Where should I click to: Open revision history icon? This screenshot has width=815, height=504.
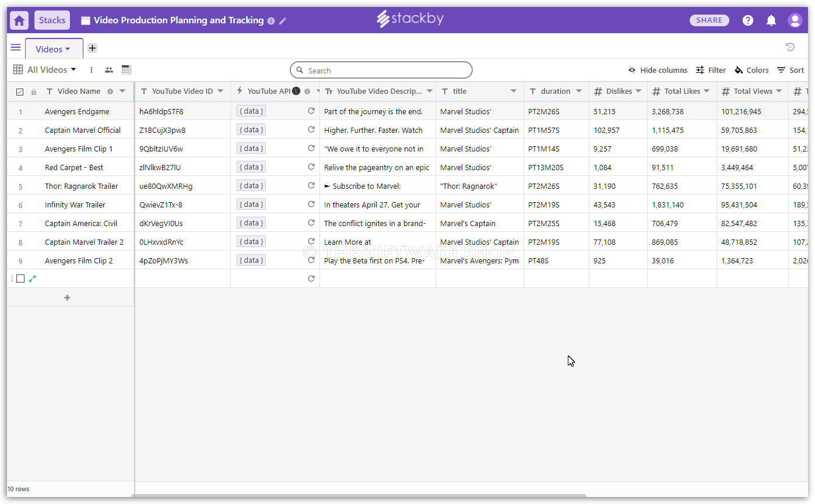point(791,47)
